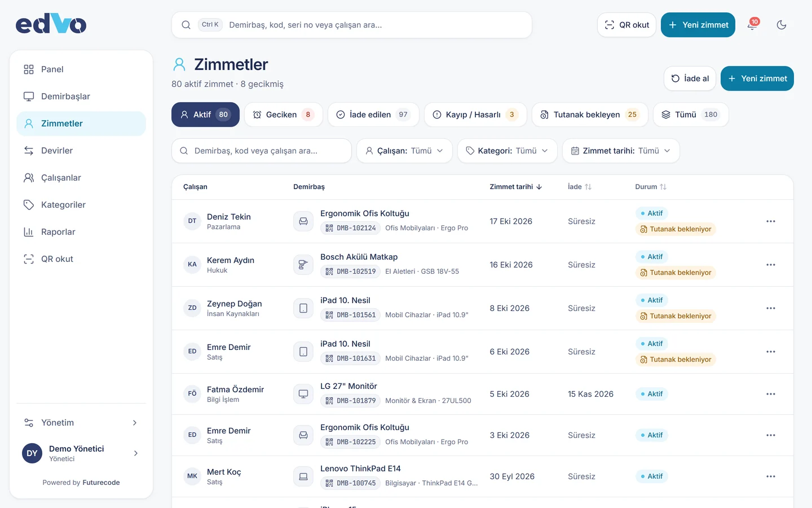Screen dimensions: 812x508
Task: Toggle dark mode with the moon icon
Action: pos(782,25)
